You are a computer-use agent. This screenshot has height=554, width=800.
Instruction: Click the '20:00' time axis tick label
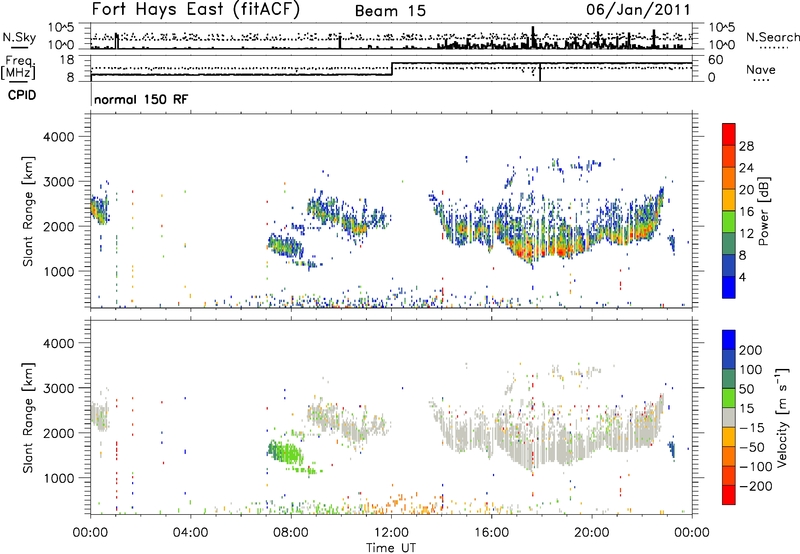coord(591,533)
